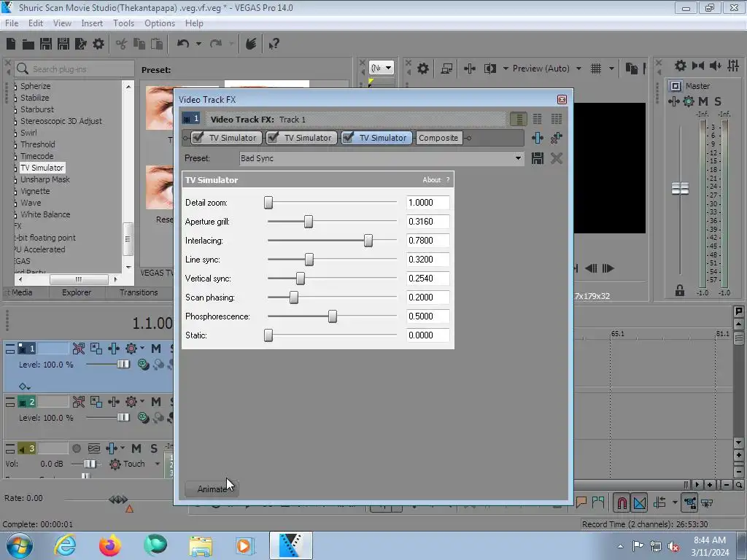Open the Insert menu

pyautogui.click(x=92, y=23)
